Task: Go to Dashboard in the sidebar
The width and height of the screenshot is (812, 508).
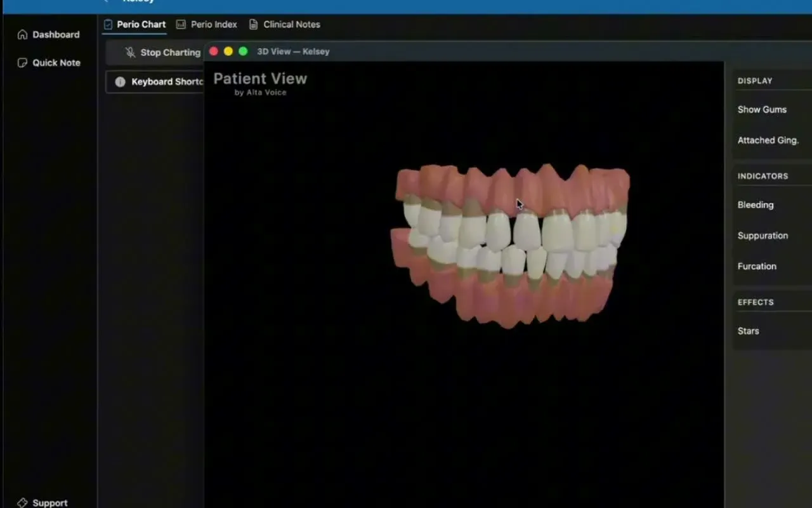Action: click(x=49, y=35)
